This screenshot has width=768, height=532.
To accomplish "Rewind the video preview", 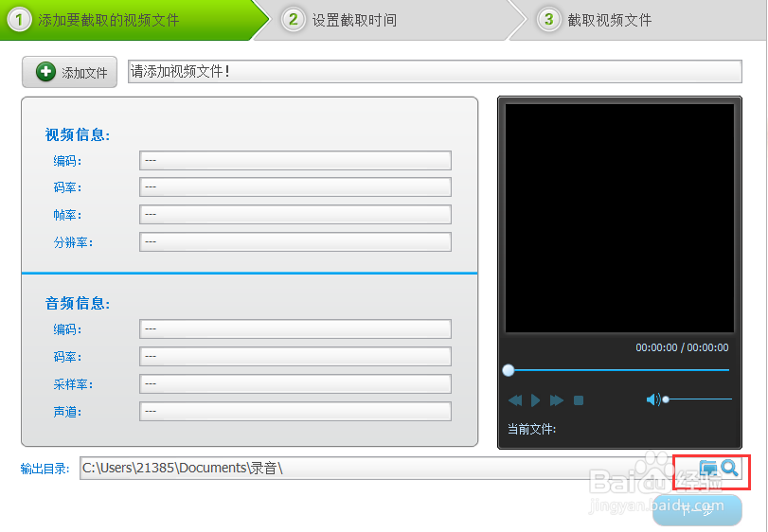I will pyautogui.click(x=515, y=400).
